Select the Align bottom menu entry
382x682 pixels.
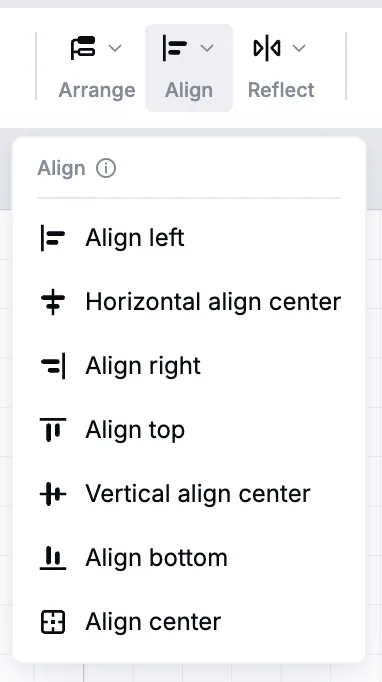coord(189,558)
